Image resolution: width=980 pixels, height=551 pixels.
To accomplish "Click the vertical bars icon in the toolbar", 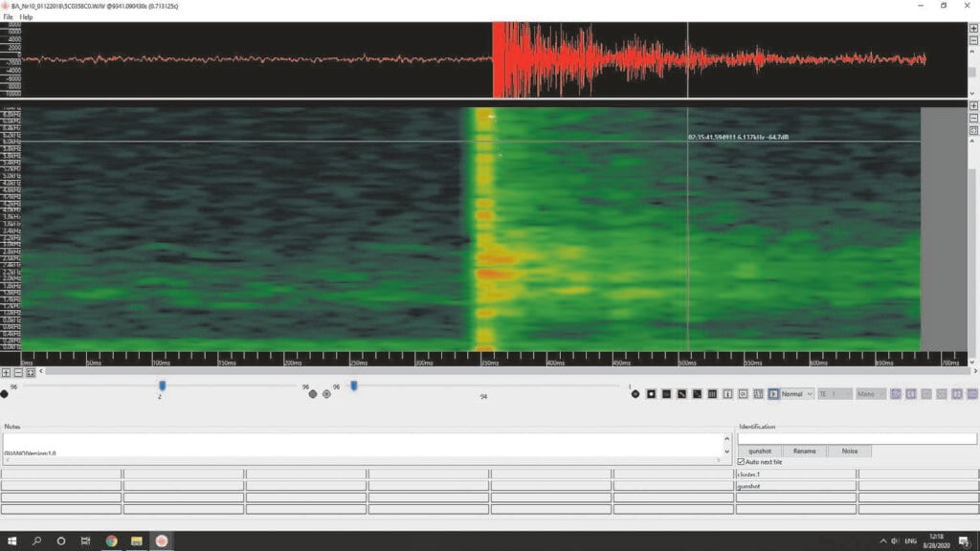I will [x=712, y=393].
